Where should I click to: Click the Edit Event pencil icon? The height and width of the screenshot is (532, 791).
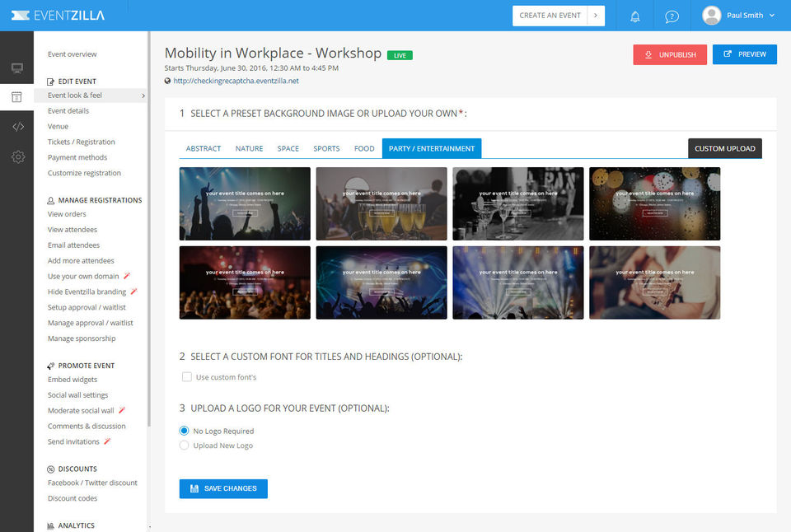[50, 82]
